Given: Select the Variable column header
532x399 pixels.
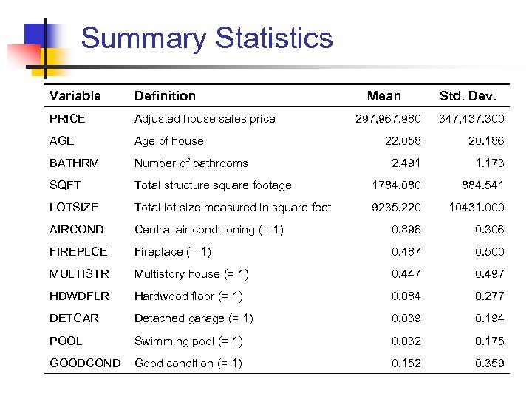Looking at the screenshot, I should [75, 96].
